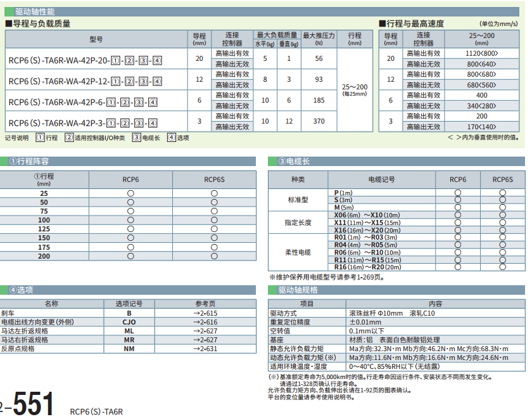Select cable code "M(5m)"
The image size is (532, 419).
(x=344, y=207)
